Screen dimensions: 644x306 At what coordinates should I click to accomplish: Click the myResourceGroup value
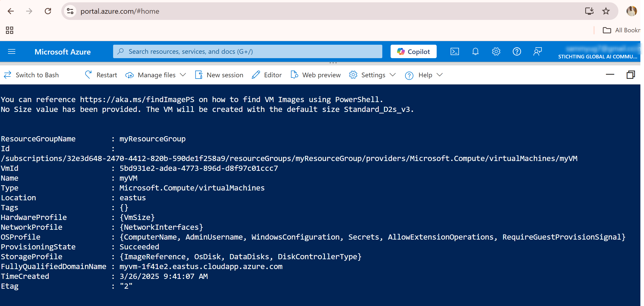click(152, 139)
